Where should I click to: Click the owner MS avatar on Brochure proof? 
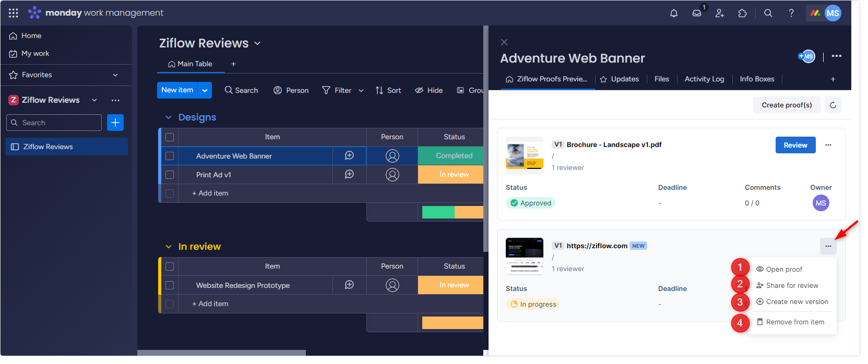coord(821,203)
